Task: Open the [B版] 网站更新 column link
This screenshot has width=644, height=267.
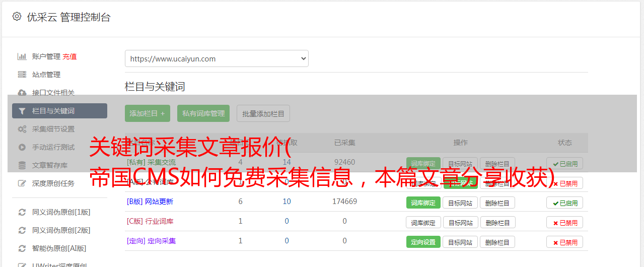Action: [150, 202]
